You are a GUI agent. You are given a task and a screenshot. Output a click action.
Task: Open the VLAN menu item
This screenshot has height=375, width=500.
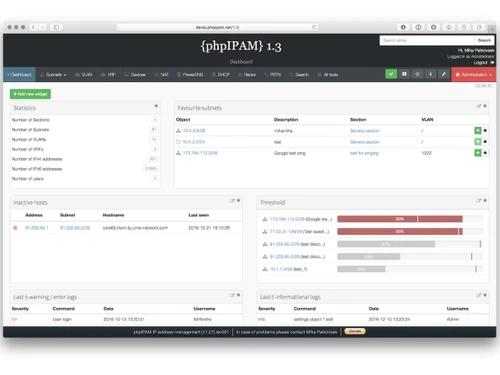click(x=84, y=75)
